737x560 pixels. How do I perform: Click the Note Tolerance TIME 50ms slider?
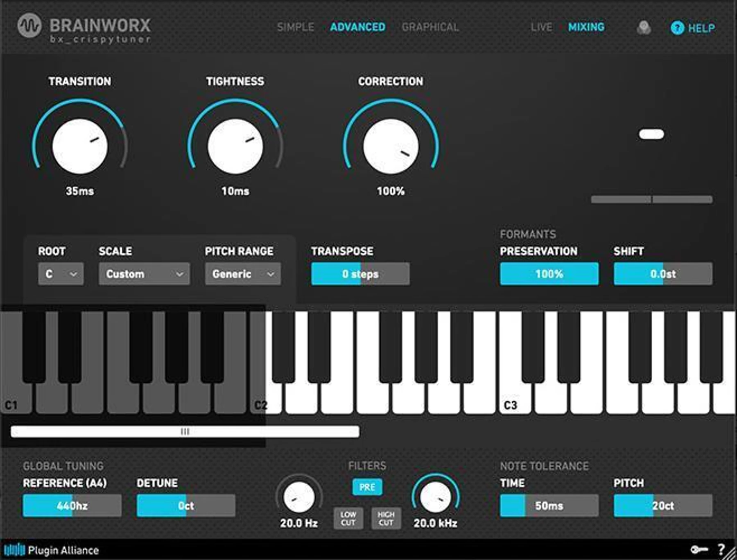549,506
